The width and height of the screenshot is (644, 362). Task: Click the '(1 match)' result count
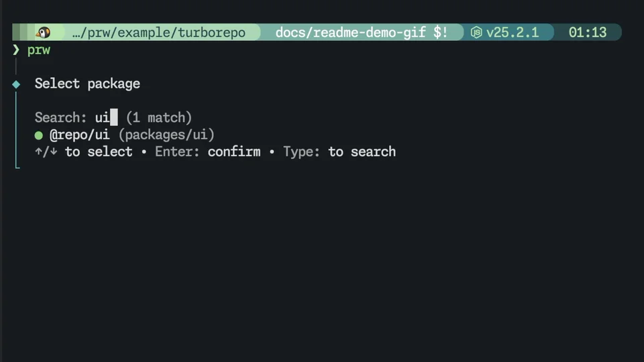click(x=159, y=118)
